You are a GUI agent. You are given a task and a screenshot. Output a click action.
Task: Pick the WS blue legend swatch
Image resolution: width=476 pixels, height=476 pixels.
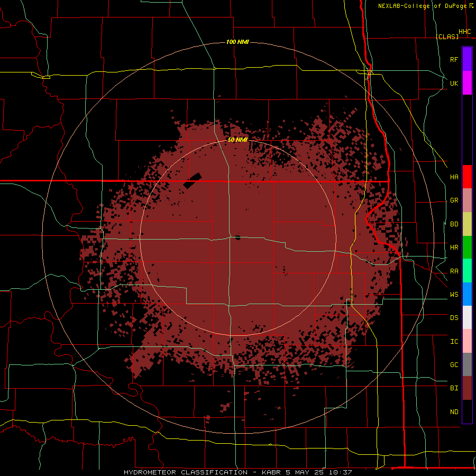pos(467,294)
